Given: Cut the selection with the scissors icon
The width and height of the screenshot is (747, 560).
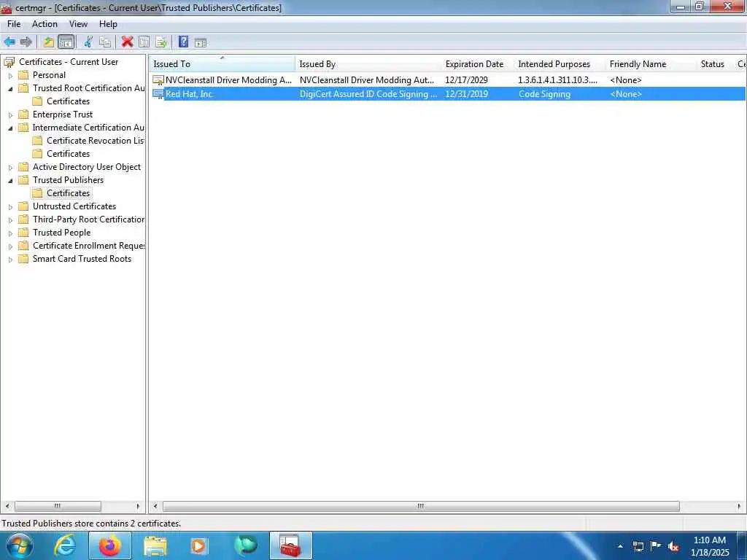Looking at the screenshot, I should (88, 42).
